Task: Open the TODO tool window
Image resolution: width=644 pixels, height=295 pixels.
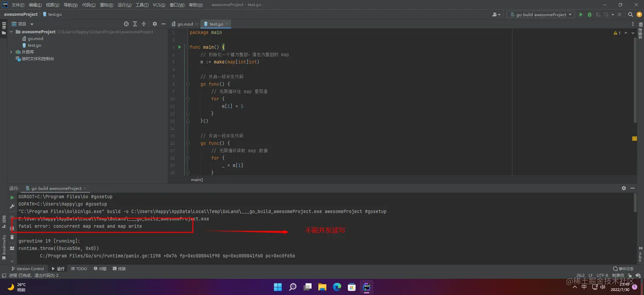Action: (79, 269)
